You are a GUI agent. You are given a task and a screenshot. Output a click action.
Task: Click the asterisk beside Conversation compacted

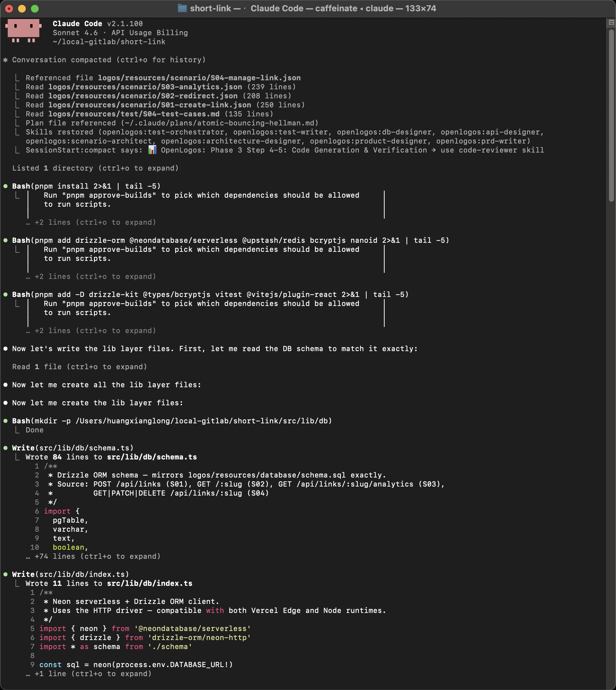tap(5, 60)
